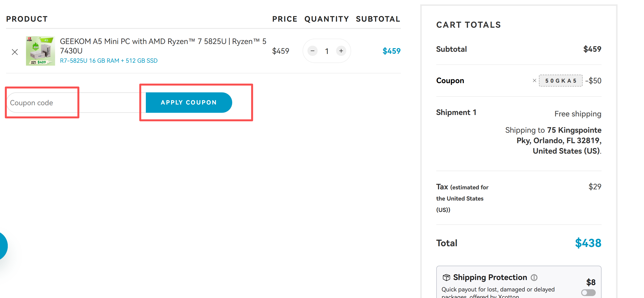
Task: Remove the GEEKOM A5 product from cart
Action: [15, 52]
